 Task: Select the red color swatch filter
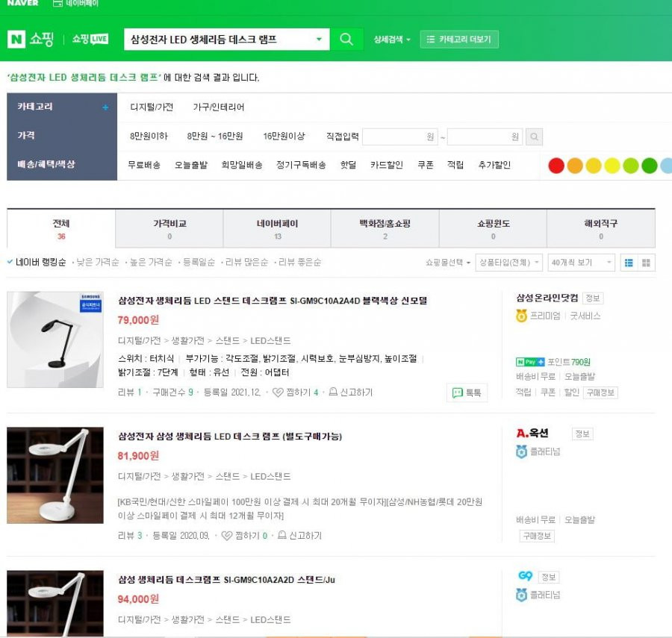pyautogui.click(x=556, y=166)
